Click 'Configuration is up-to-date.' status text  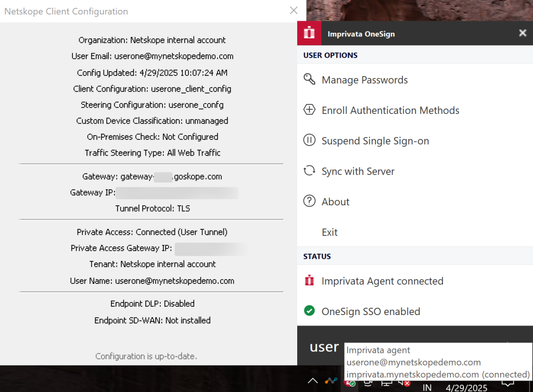click(x=146, y=356)
